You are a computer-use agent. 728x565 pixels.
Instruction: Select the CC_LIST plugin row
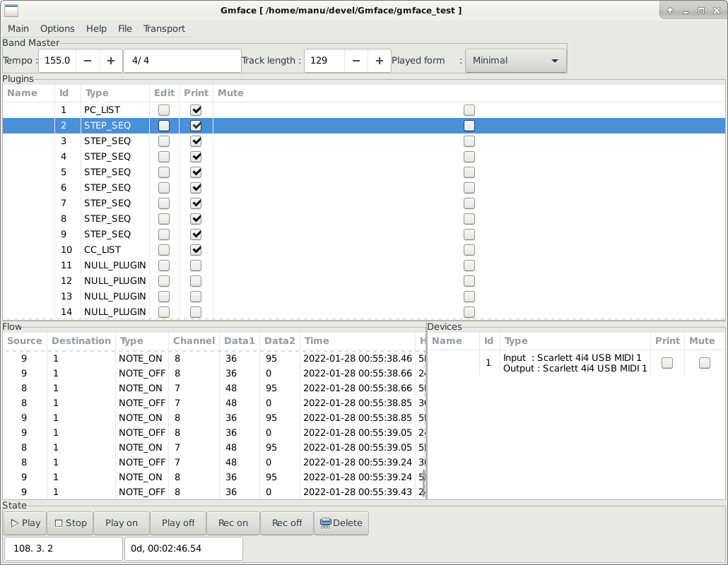click(363, 250)
